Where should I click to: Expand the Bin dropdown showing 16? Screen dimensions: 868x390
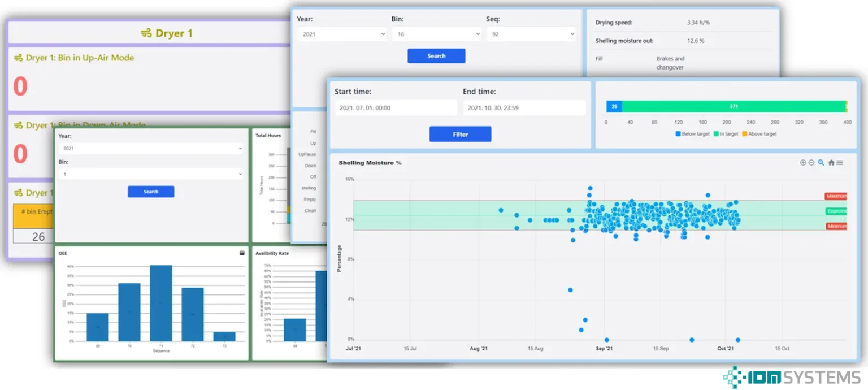click(436, 34)
